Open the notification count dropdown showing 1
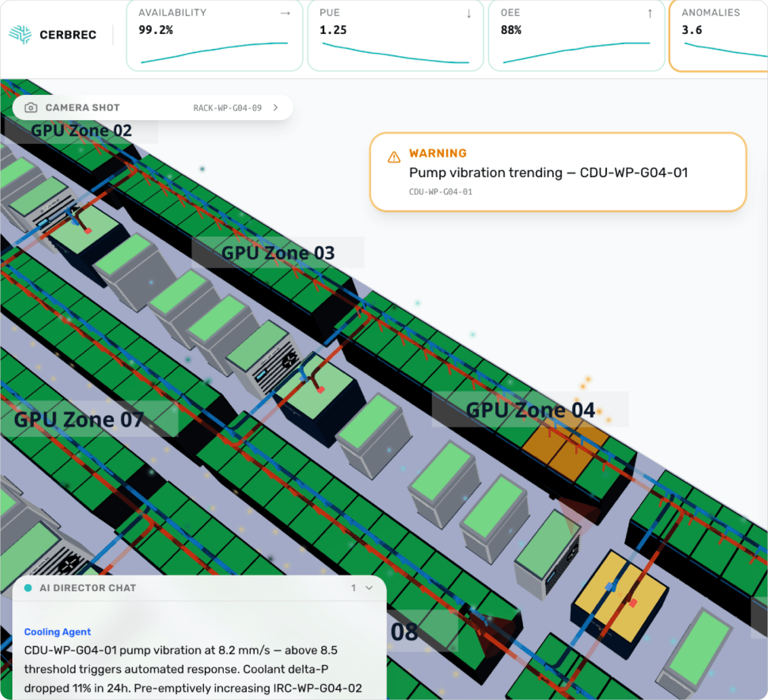 (x=354, y=588)
